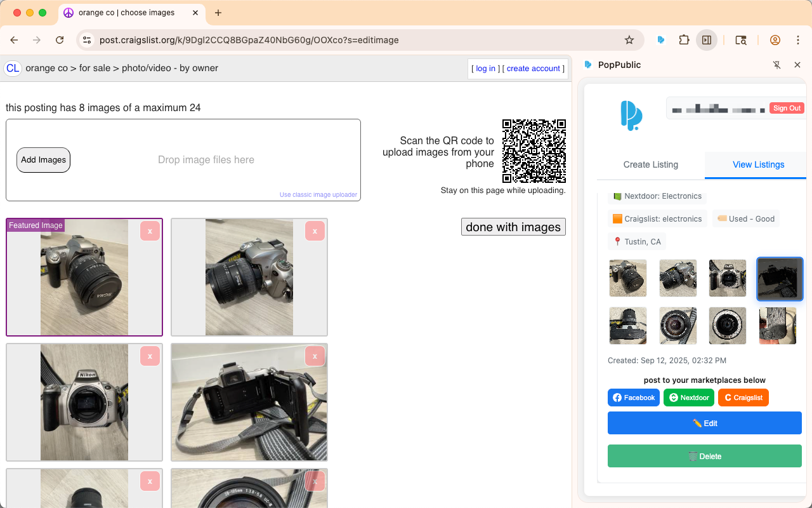This screenshot has height=508, width=812.
Task: Open the log in link
Action: tap(485, 69)
